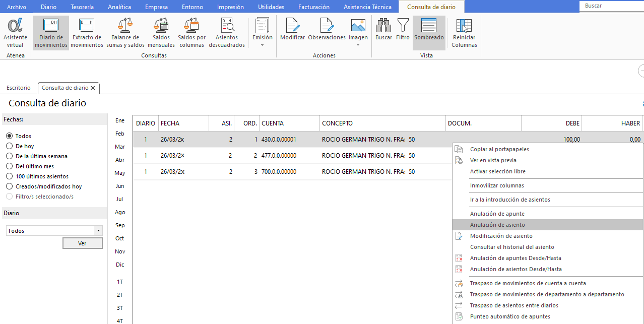
Task: Open the Diario combo box set to Todos
Action: point(54,231)
